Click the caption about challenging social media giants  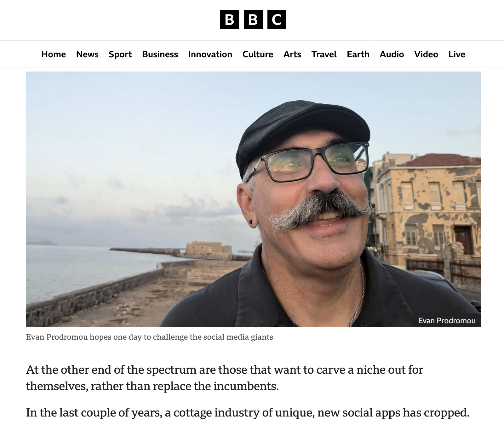(149, 337)
